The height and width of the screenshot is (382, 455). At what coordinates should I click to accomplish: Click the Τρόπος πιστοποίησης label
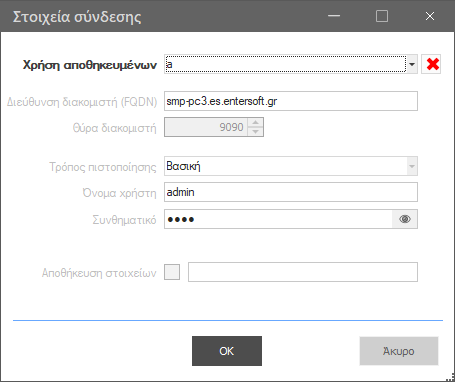103,166
